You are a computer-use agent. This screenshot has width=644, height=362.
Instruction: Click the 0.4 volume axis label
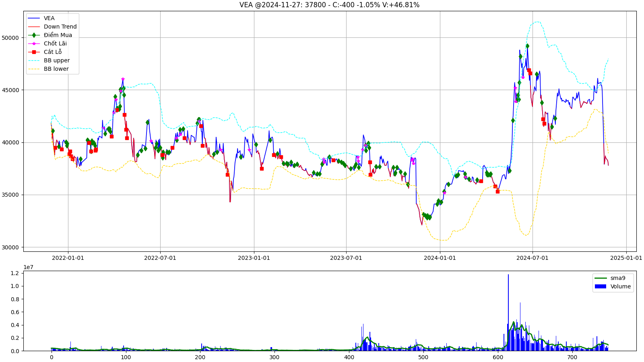(15, 325)
